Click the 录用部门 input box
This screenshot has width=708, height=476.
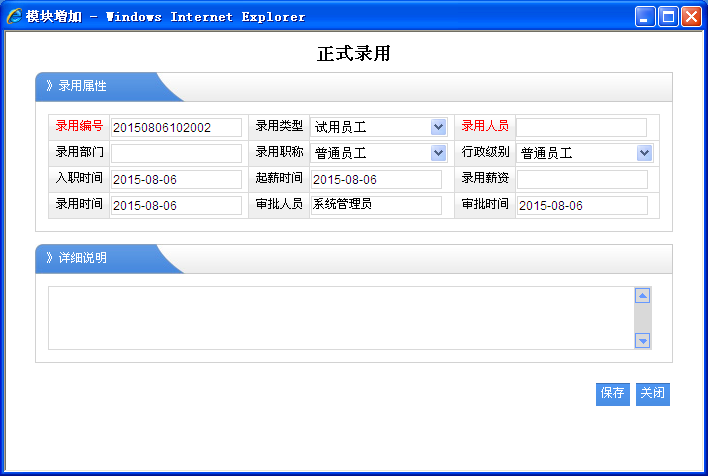pyautogui.click(x=176, y=153)
